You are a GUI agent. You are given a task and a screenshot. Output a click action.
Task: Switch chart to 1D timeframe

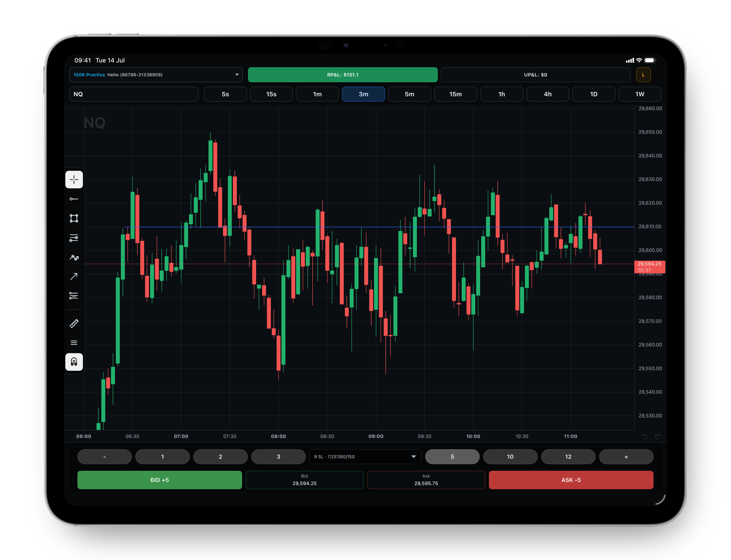click(x=594, y=94)
